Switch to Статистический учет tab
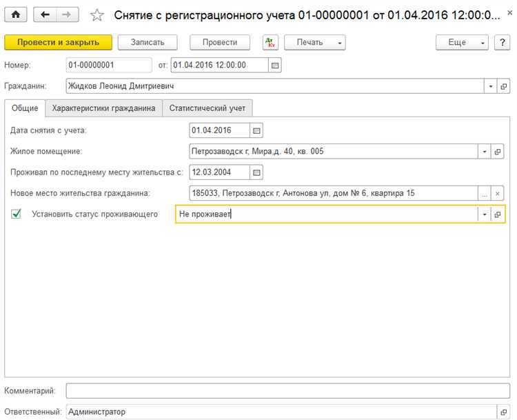The width and height of the screenshot is (517, 420). coord(207,108)
